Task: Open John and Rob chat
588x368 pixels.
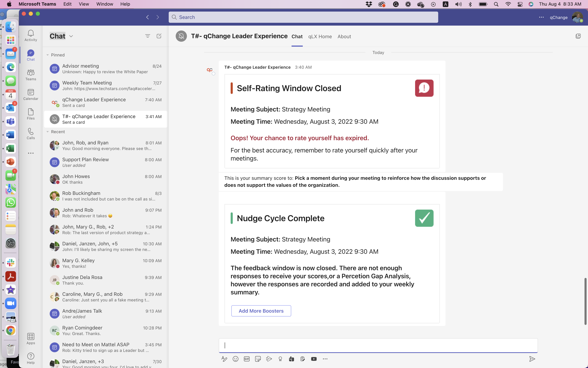Action: [x=106, y=212]
